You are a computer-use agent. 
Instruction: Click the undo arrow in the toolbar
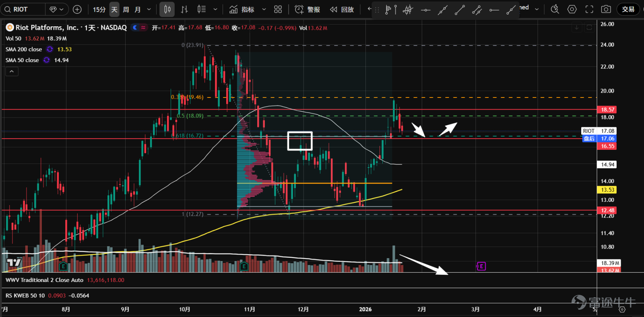[x=369, y=9]
